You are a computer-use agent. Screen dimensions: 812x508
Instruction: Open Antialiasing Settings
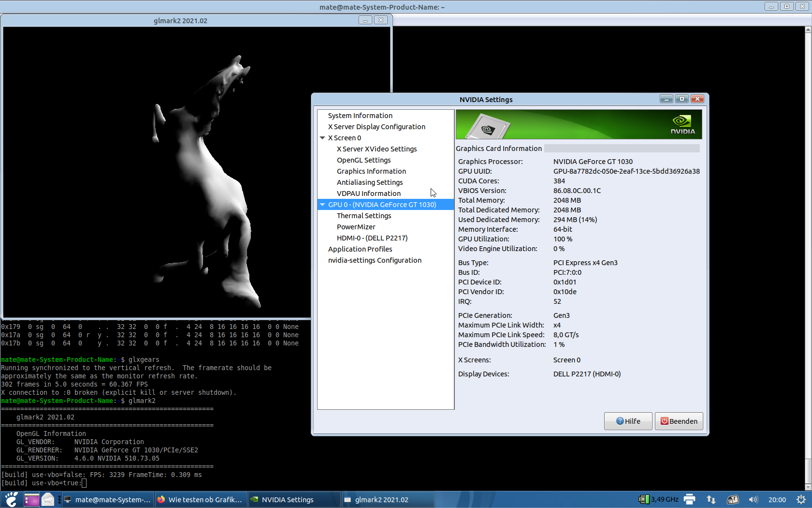[x=370, y=182]
